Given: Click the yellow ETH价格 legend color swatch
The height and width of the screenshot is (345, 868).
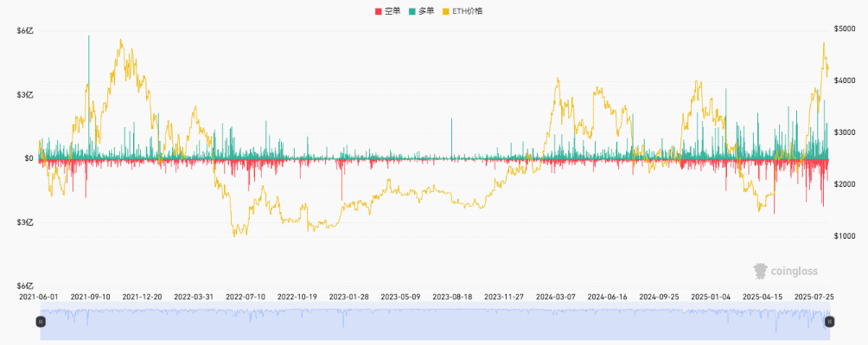Looking at the screenshot, I should pos(446,11).
